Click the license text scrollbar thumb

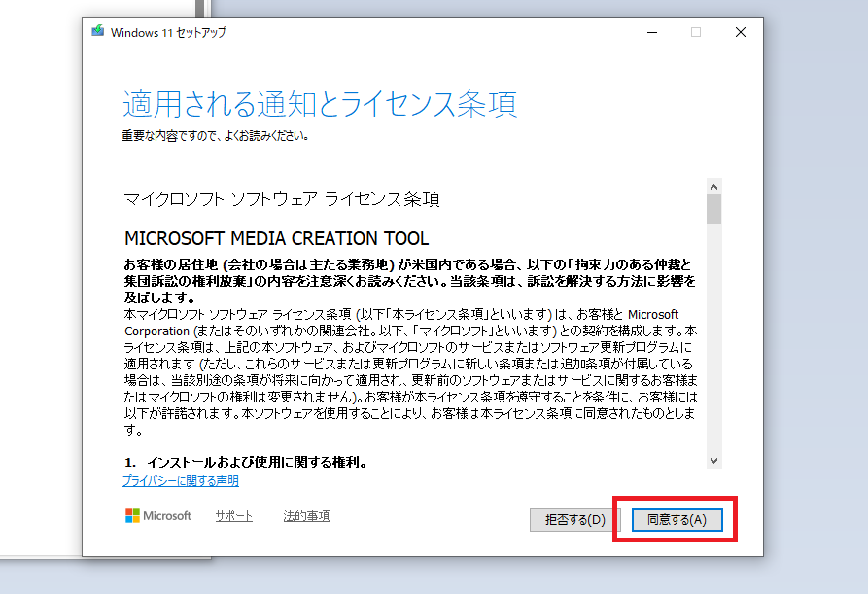(x=713, y=209)
